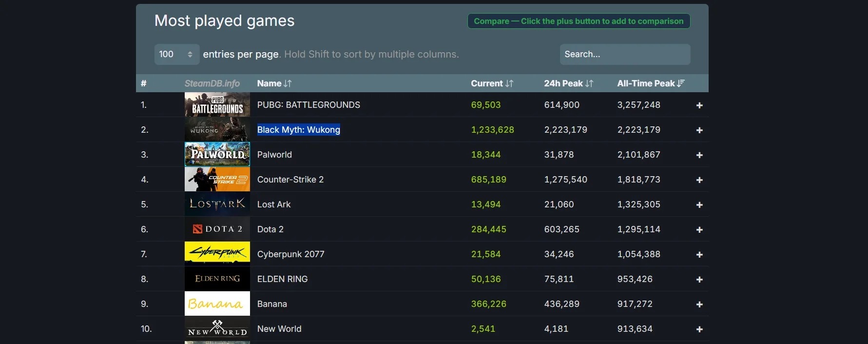
Task: Focus the Search input field
Action: pos(625,54)
